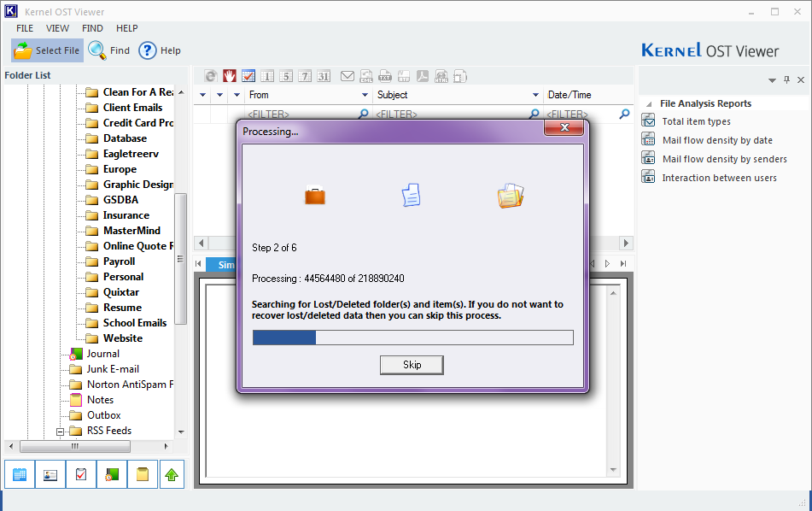This screenshot has width=812, height=511.
Task: Select the Journal folder in tree
Action: [102, 354]
